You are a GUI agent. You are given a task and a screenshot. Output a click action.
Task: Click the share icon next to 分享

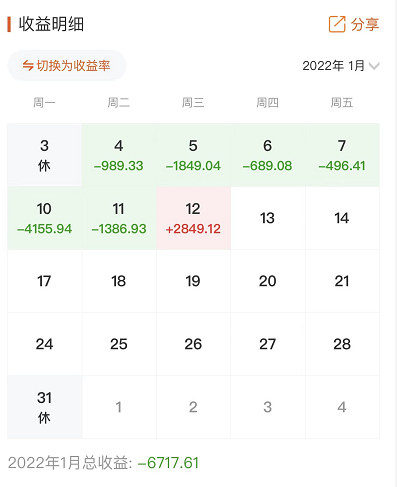[337, 24]
